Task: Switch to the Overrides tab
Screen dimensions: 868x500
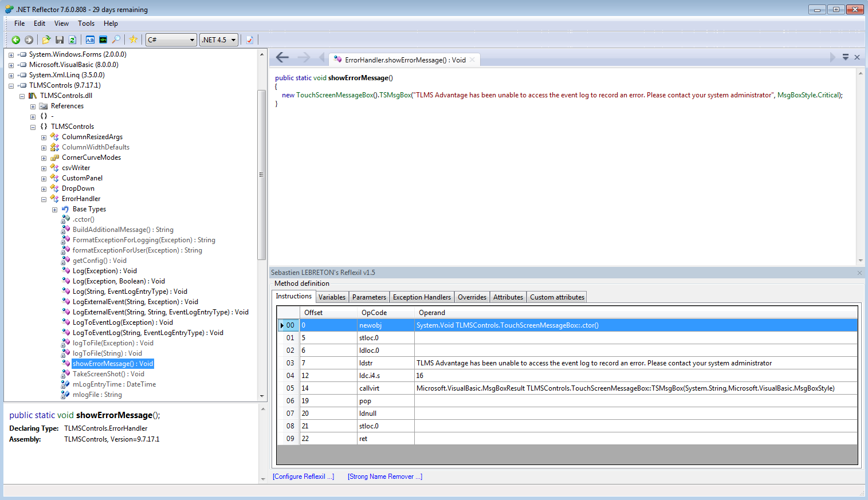Action: (x=472, y=297)
